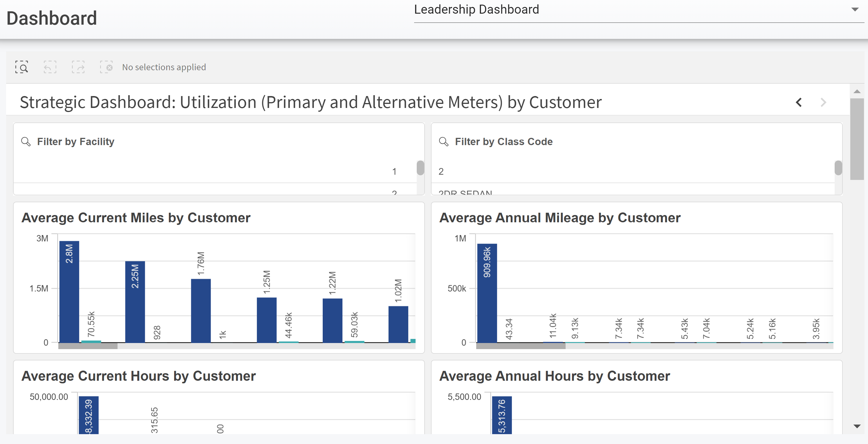
Task: Click the step back selection icon
Action: point(50,67)
